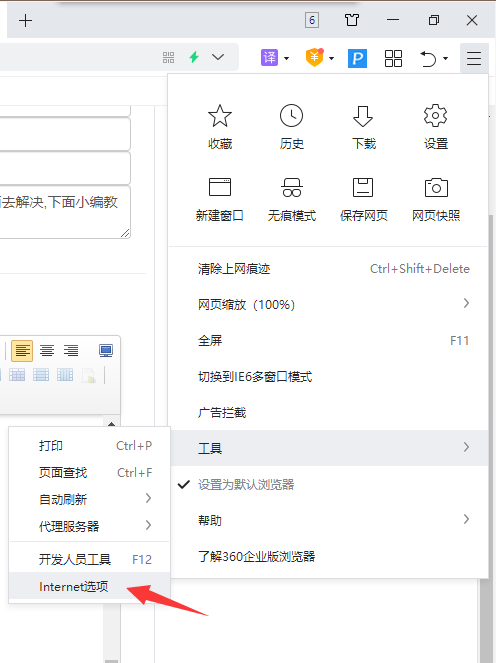The image size is (496, 663).
Task: Take a 网页快照 camera snapshot
Action: click(x=436, y=187)
